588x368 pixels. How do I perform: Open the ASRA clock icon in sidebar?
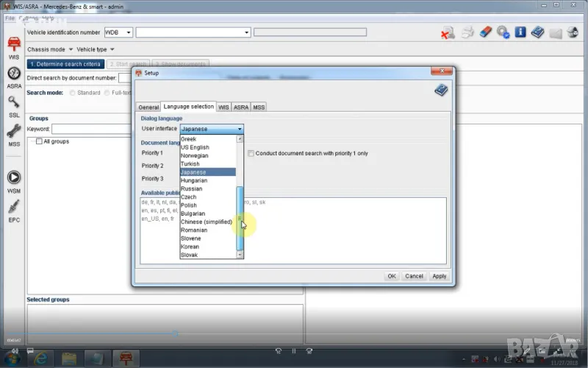pyautogui.click(x=14, y=75)
